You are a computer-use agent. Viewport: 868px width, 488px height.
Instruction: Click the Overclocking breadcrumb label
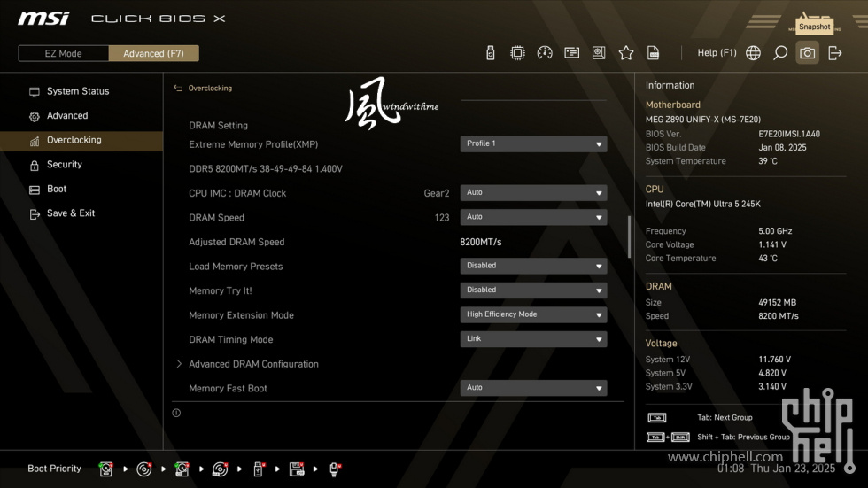[x=210, y=88]
